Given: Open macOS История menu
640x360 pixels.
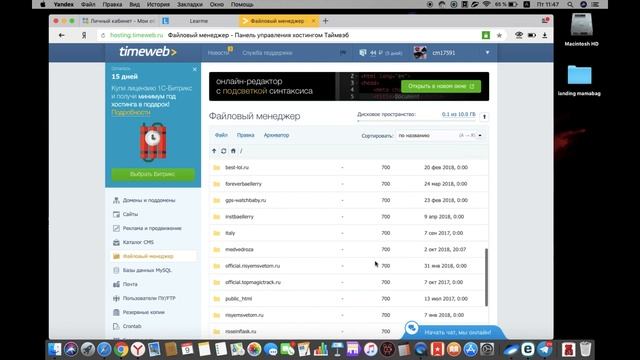Looking at the screenshot, I should [x=158, y=4].
